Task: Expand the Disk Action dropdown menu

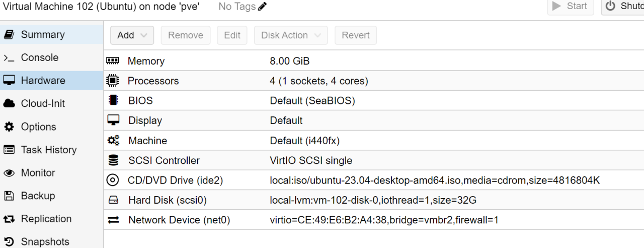Action: 291,35
